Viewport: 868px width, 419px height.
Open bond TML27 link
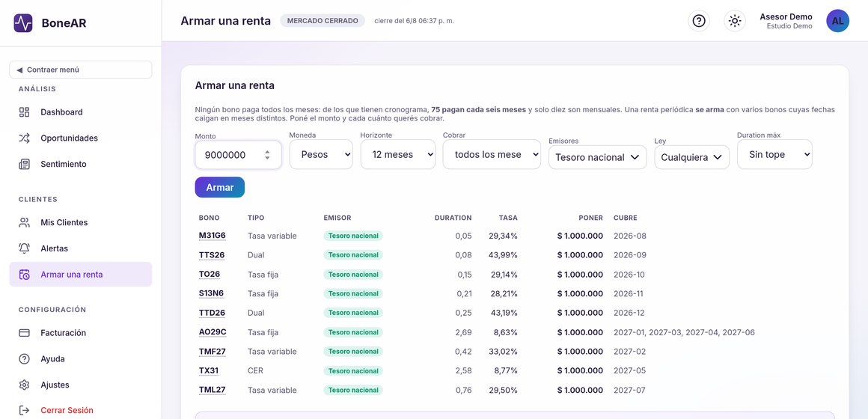(x=212, y=391)
